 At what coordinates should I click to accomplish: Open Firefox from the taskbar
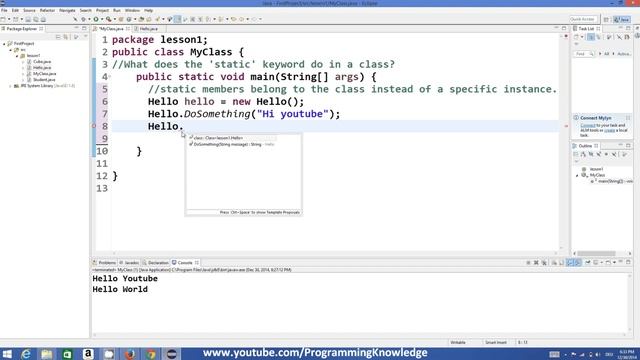130,354
